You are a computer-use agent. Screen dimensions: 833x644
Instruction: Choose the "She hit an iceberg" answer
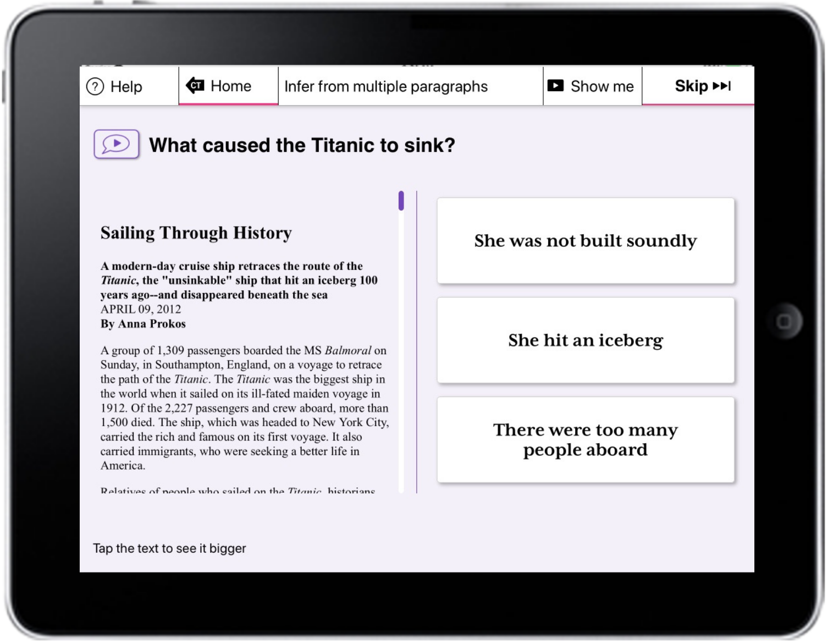585,340
